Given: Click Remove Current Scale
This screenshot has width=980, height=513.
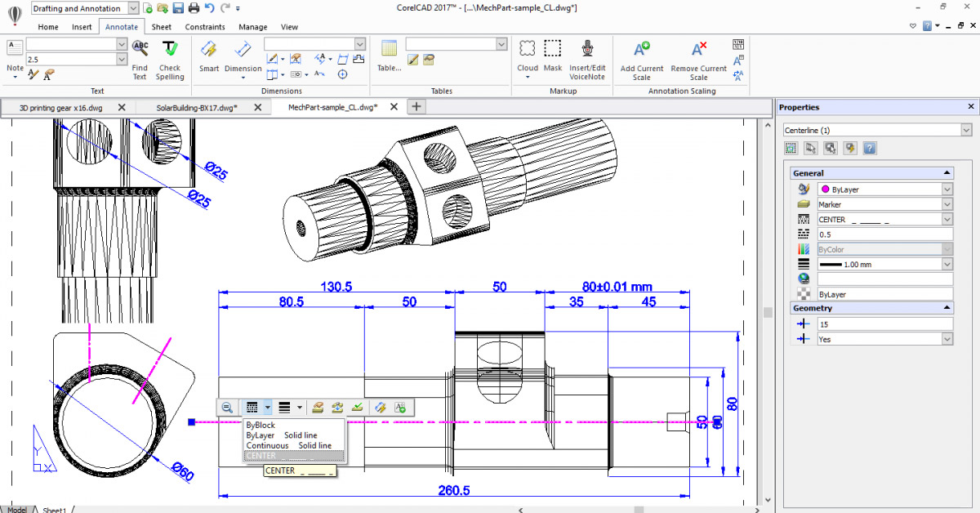Looking at the screenshot, I should click(x=698, y=59).
